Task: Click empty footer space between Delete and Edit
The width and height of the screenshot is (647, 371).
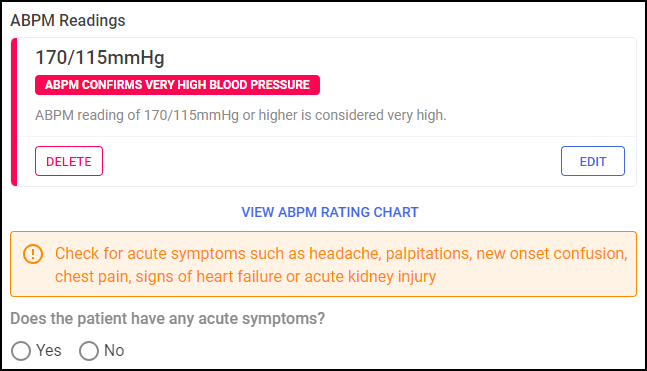Action: coord(332,161)
